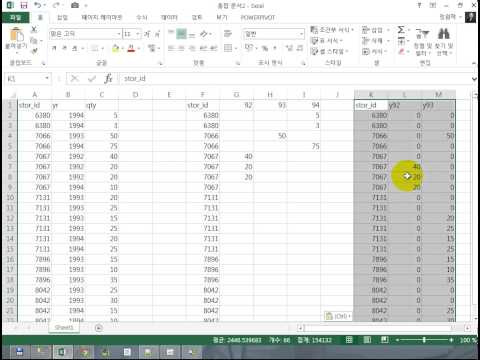The image size is (480, 360).
Task: Switch to the Page Layout ribbon tab
Action: [x=102, y=17]
